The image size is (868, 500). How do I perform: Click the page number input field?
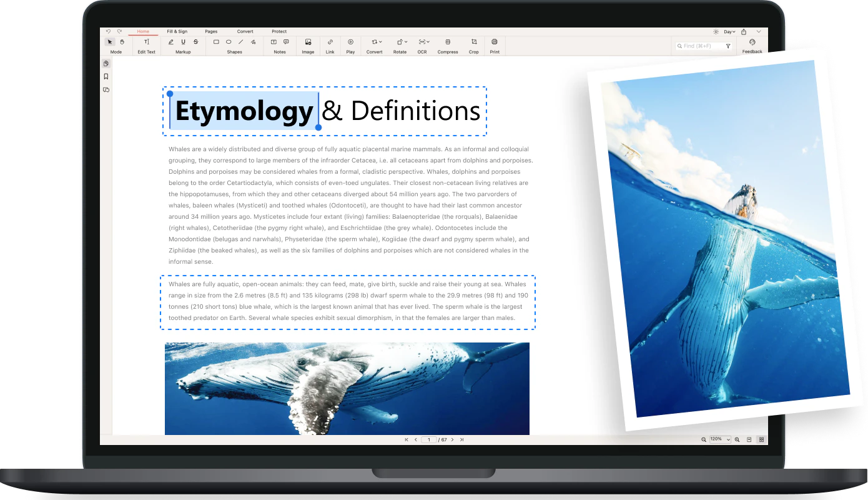coord(428,439)
